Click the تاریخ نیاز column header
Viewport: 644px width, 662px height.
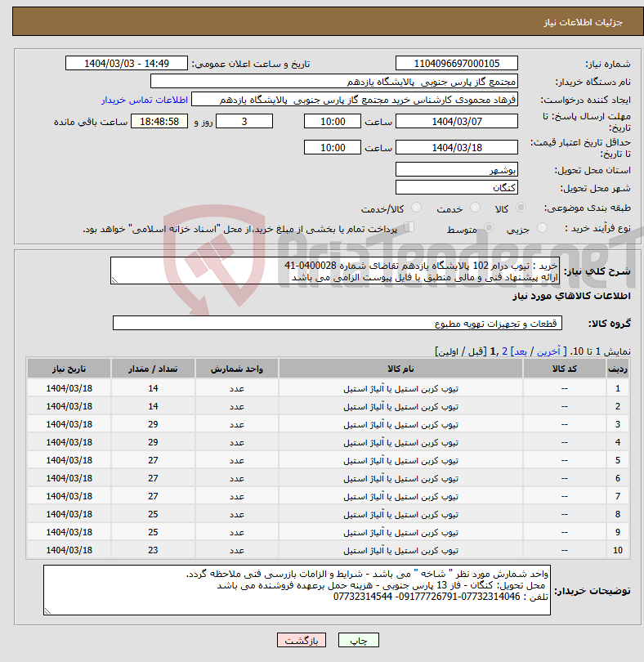pyautogui.click(x=69, y=369)
